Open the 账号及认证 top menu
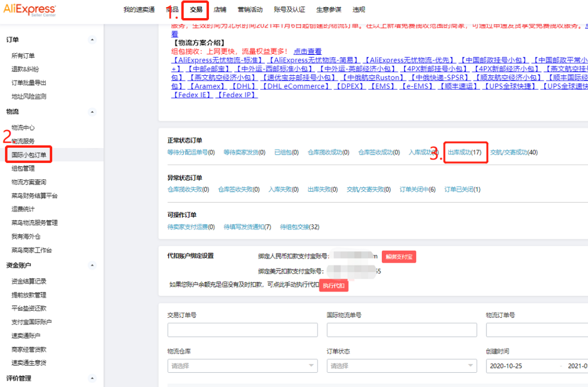Image resolution: width=588 pixels, height=387 pixels. [x=289, y=10]
